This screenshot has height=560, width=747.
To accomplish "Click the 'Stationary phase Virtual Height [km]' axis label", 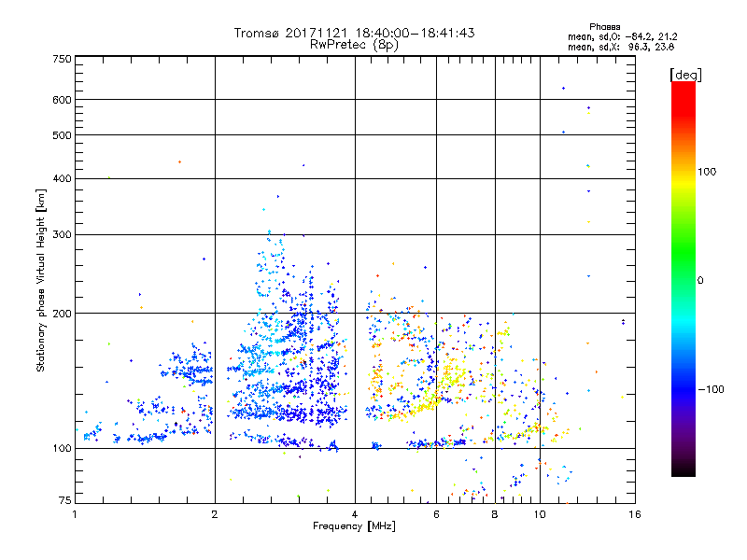I will tap(41, 281).
